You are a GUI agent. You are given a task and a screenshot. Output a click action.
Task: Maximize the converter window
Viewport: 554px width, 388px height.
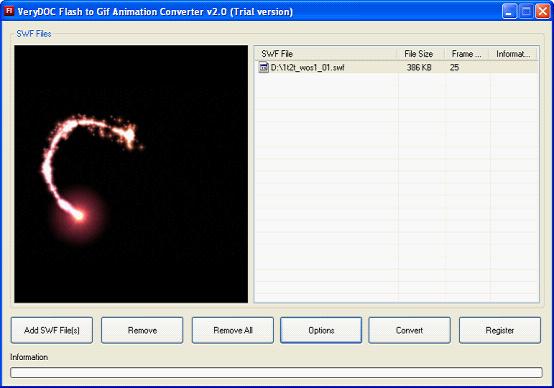526,11
